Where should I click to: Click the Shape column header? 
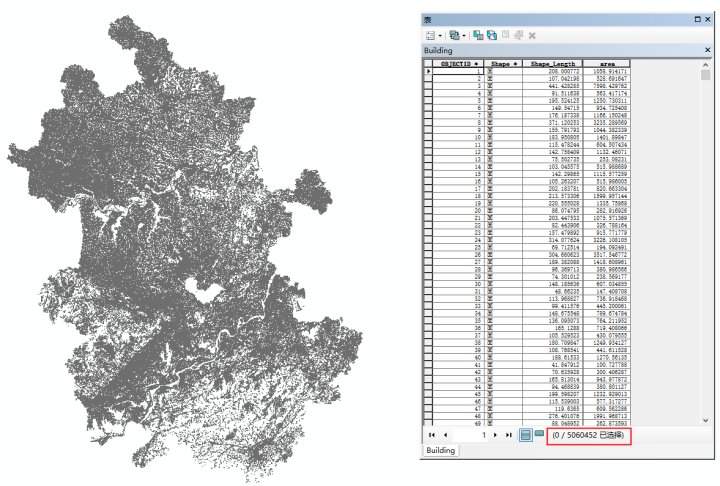tap(503, 63)
